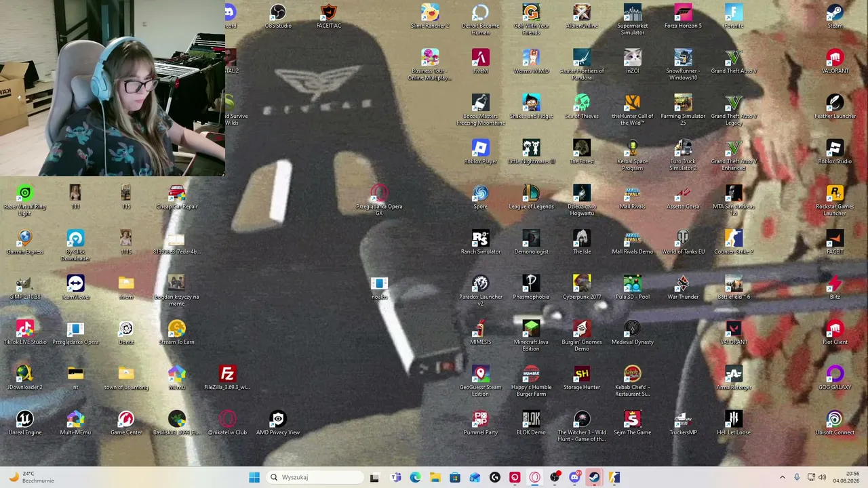Click the TeamViewer desktop icon
868x488 pixels.
(x=75, y=287)
